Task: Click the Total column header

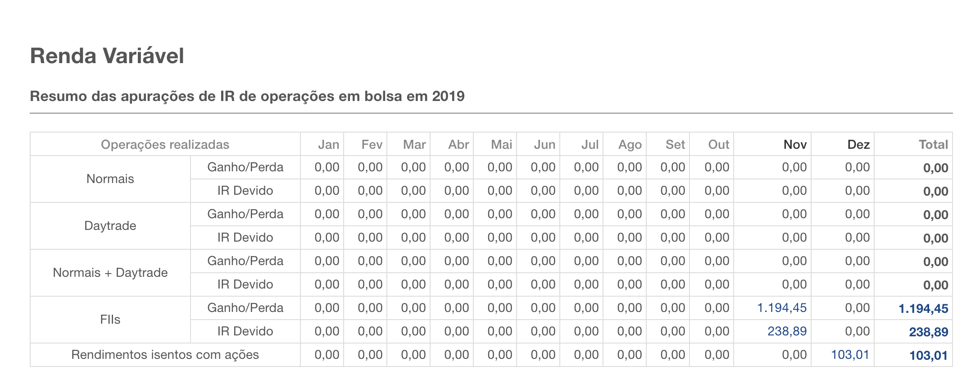Action: [933, 145]
